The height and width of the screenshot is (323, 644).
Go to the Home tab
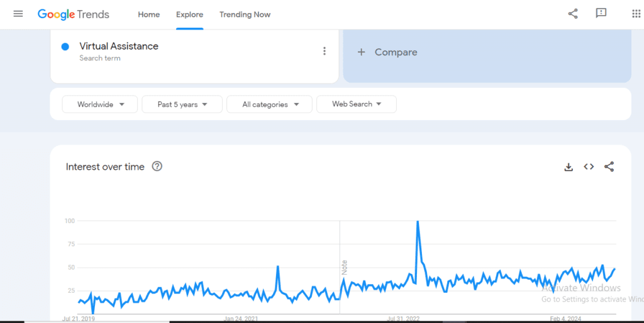[149, 14]
